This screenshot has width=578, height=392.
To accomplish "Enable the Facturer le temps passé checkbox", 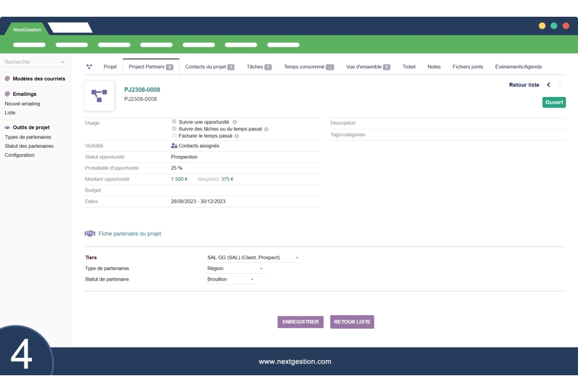I will tap(174, 135).
